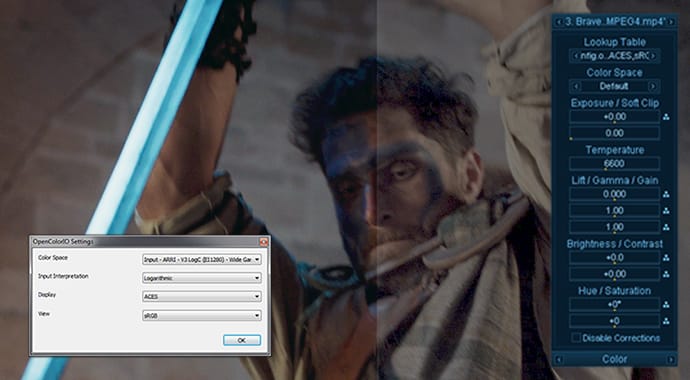This screenshot has width=690, height=380.
Task: Click RGB channel icon beside Brightness field
Action: (666, 258)
